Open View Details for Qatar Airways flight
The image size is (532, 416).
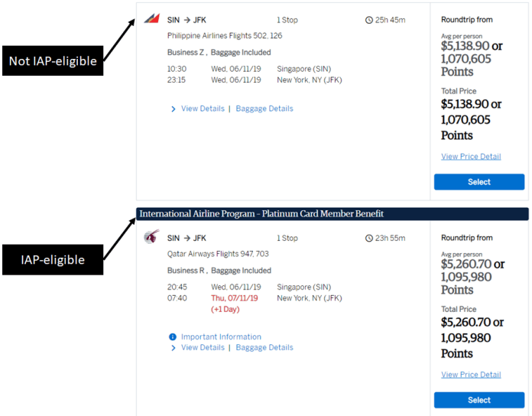tap(203, 347)
